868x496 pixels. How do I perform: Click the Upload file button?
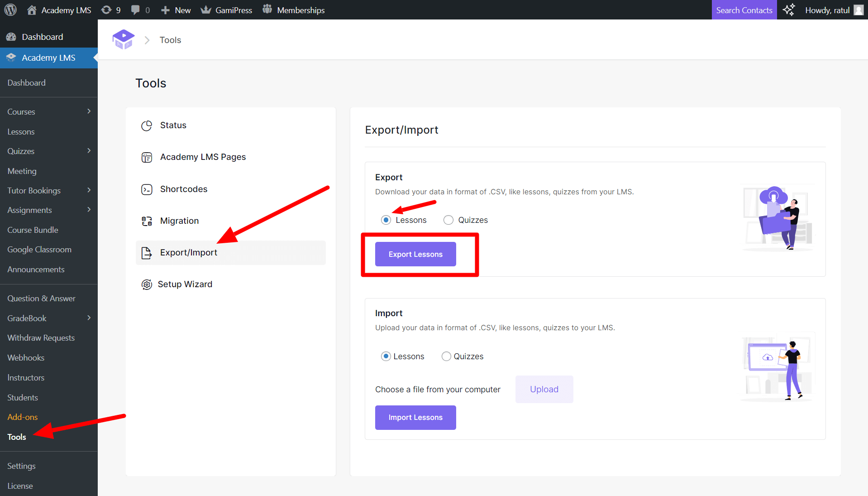544,389
